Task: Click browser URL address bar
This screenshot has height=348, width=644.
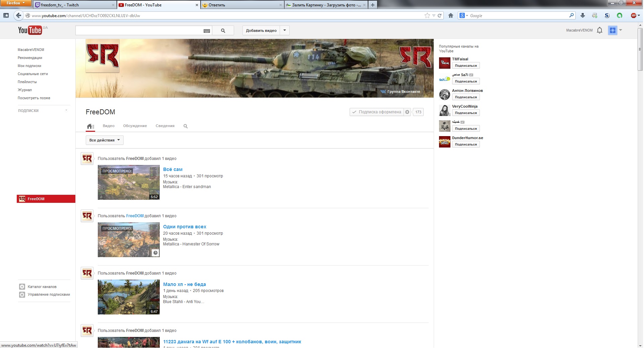Action: (227, 15)
